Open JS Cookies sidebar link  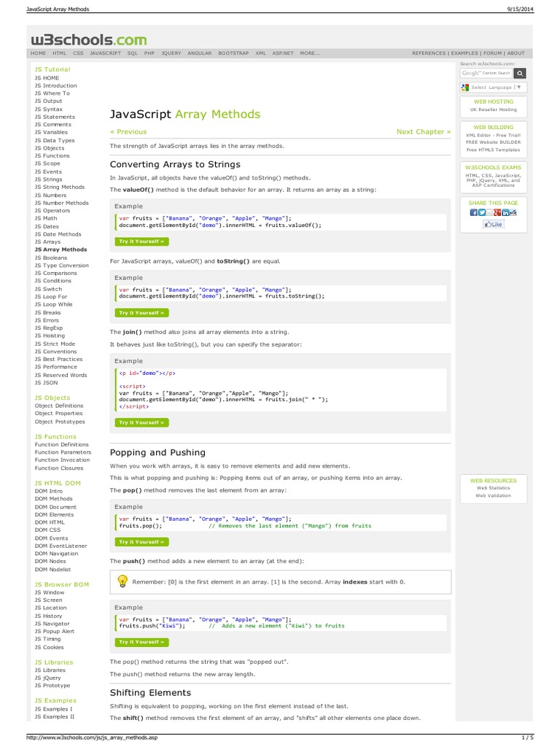coord(49,647)
